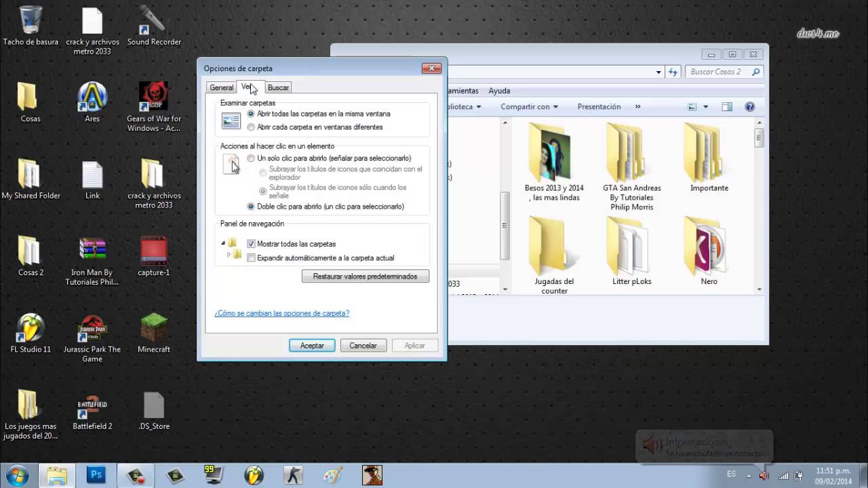The width and height of the screenshot is (868, 488).
Task: Click Explorer address bar refresh button
Action: 673,71
